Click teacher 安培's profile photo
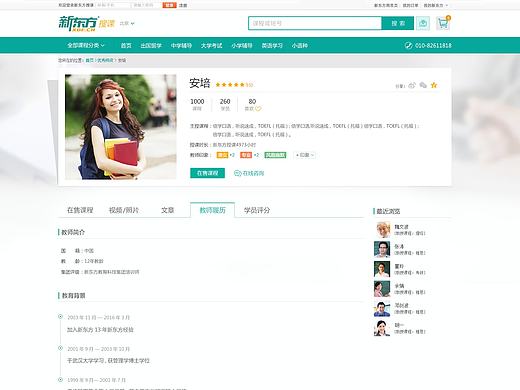 pos(121,127)
